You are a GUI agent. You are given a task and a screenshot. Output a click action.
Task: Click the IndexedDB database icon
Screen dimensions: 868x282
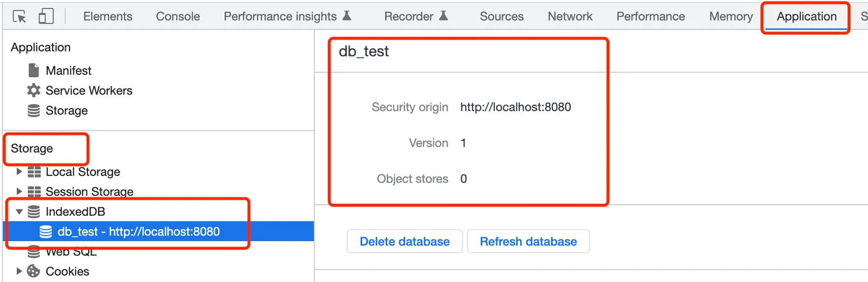click(35, 212)
